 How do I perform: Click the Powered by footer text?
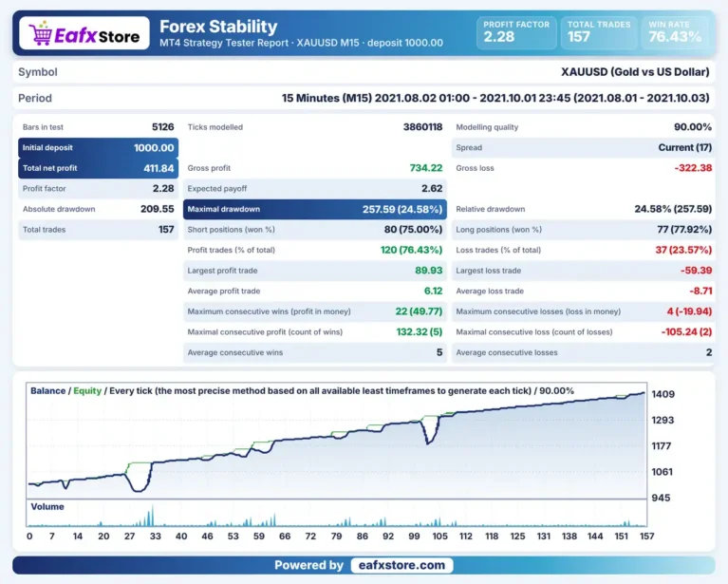308,565
